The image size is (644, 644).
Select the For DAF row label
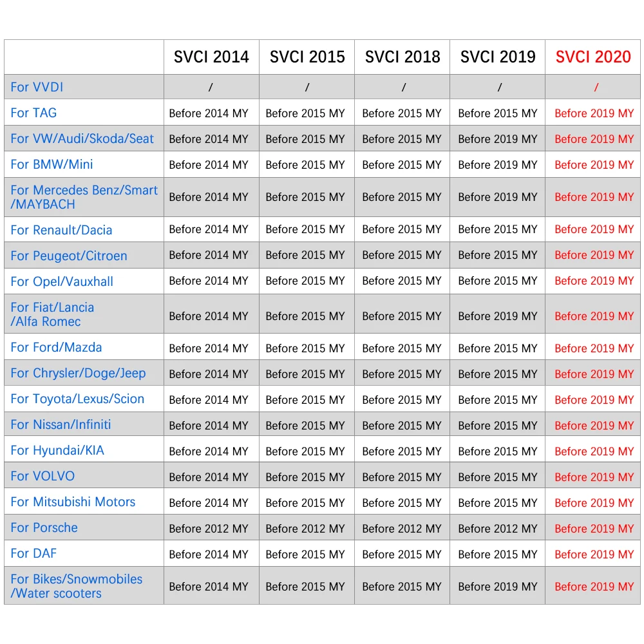coord(33,553)
